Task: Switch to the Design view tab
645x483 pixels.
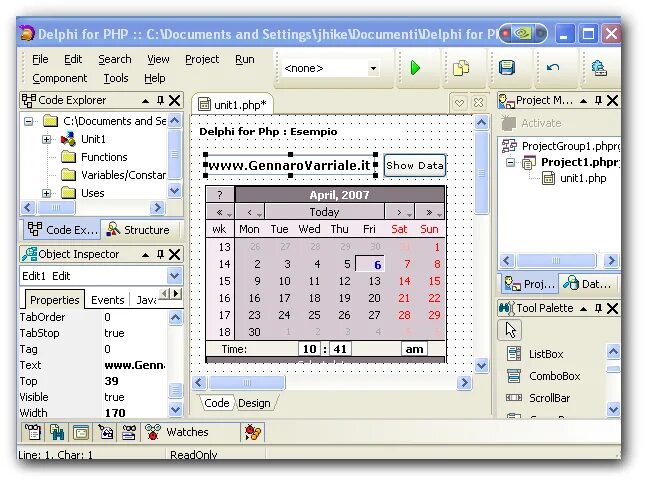Action: point(254,403)
